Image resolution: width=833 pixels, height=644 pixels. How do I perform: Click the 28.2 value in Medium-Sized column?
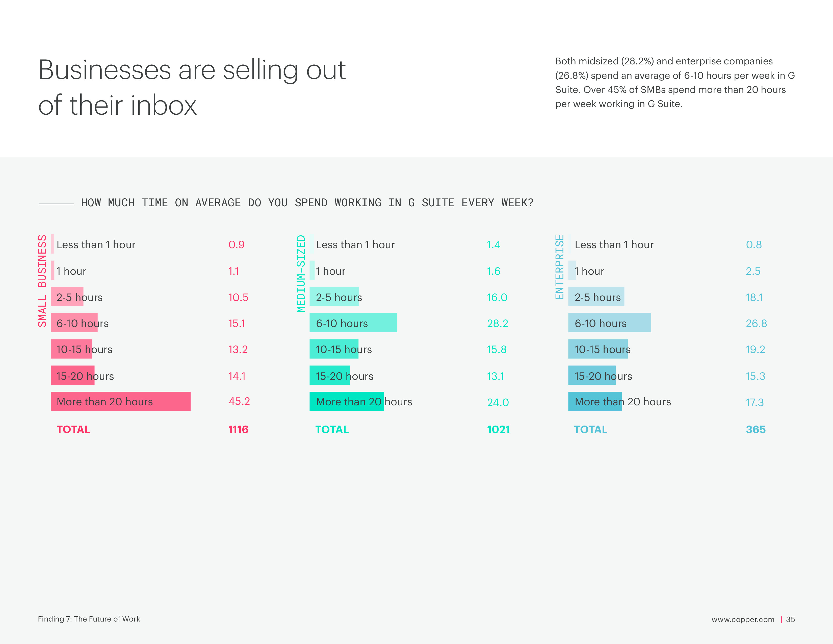[x=497, y=324]
